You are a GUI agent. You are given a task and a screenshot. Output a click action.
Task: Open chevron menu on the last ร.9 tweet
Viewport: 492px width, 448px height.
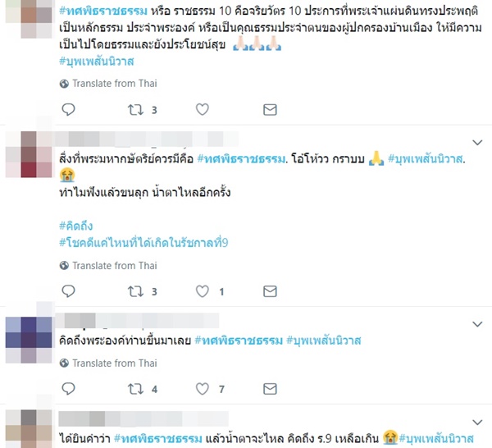(477, 422)
